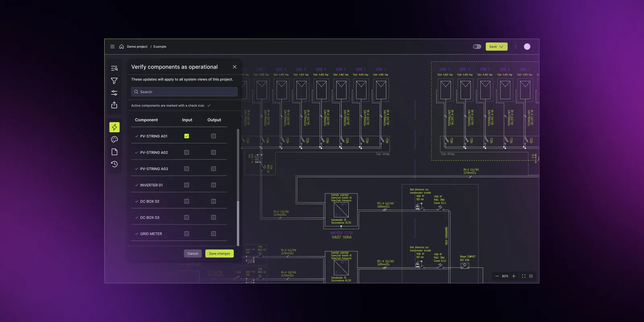This screenshot has width=644, height=322.
Task: Select the PV-STRING A01 row label
Action: point(154,136)
